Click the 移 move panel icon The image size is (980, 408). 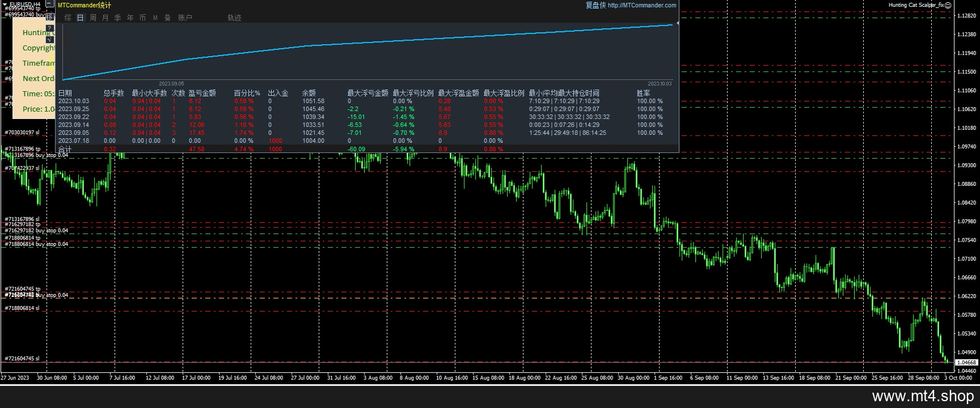point(49,17)
